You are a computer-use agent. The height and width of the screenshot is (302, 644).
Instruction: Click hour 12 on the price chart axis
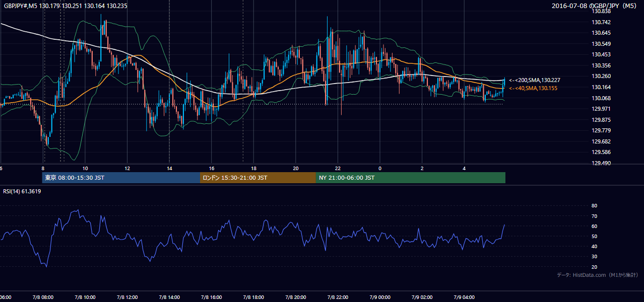127,169
